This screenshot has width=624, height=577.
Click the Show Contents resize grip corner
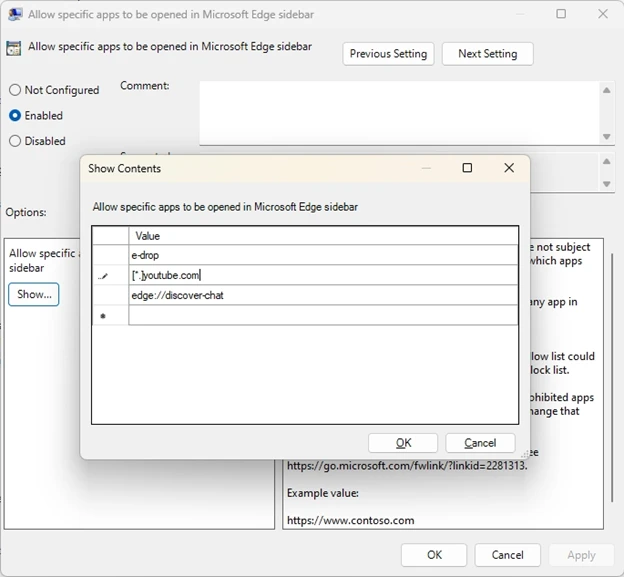click(525, 454)
